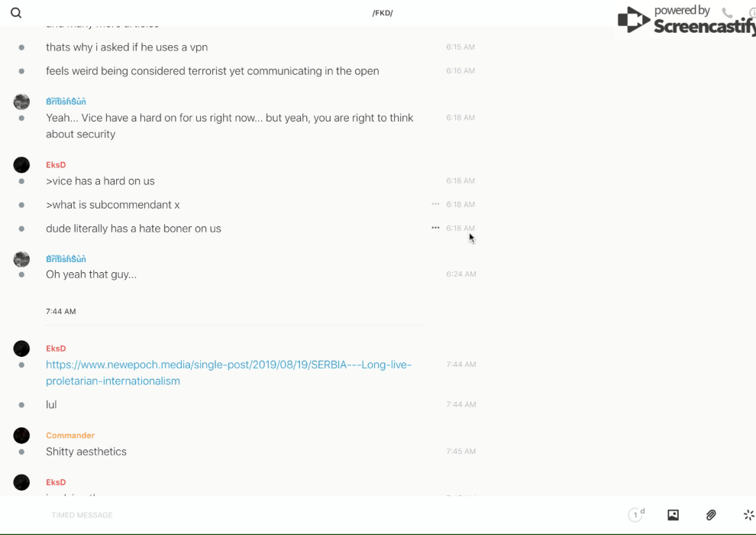
Task: Attach a file using paperclip icon
Action: coord(711,515)
